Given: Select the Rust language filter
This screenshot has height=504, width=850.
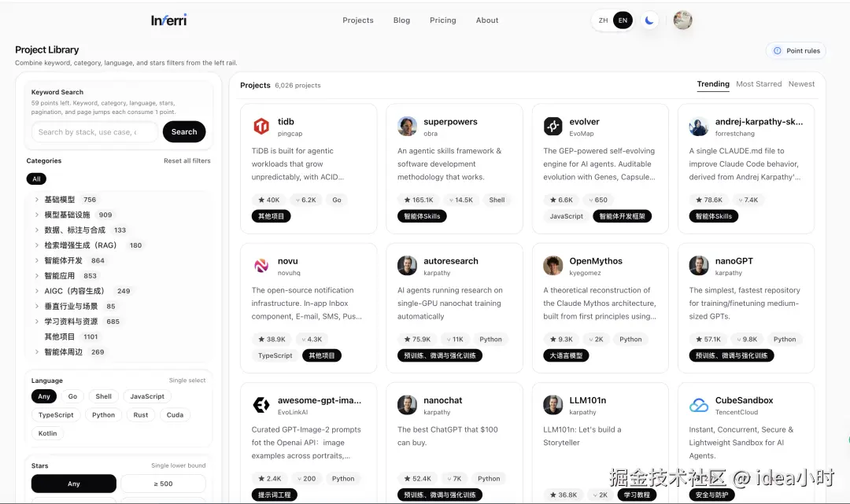Looking at the screenshot, I should click(140, 414).
